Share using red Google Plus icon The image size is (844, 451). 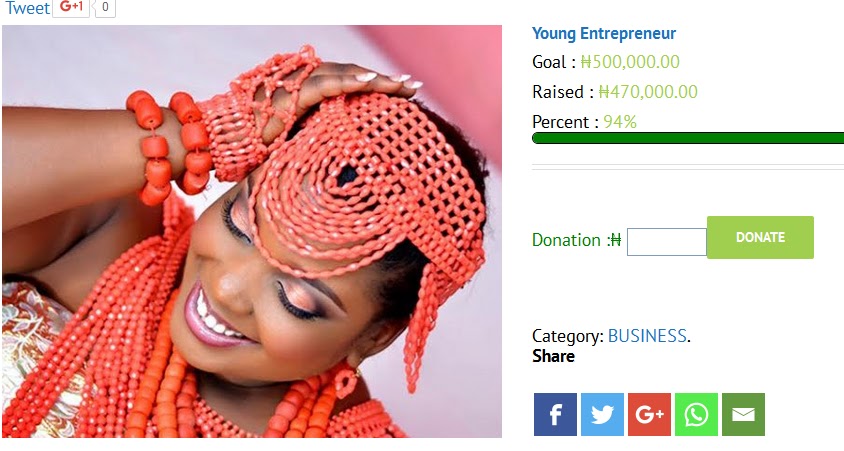pyautogui.click(x=649, y=414)
